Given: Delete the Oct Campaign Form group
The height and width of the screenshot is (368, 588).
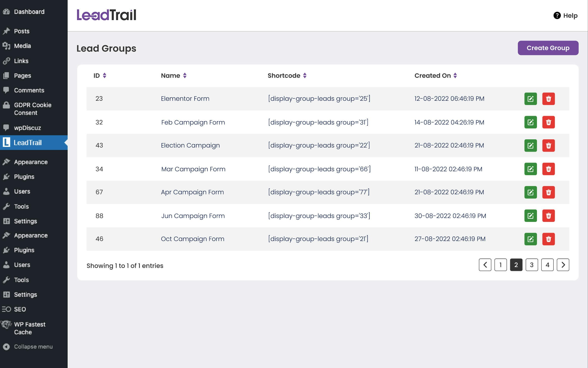Looking at the screenshot, I should [548, 239].
